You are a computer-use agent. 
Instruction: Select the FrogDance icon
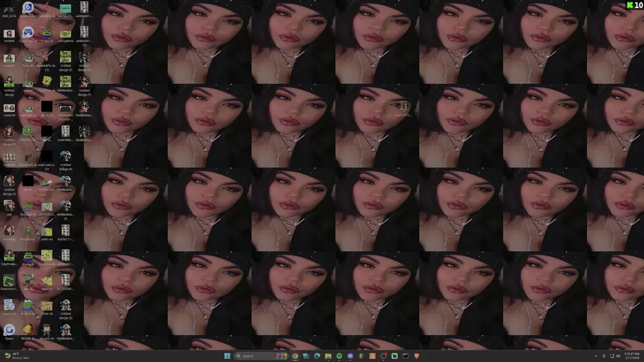[28, 233]
